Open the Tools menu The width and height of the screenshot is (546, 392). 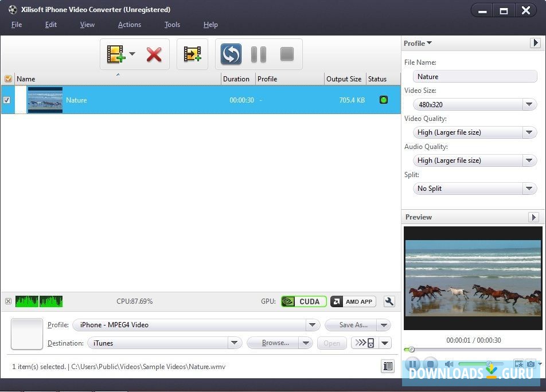[x=172, y=25]
